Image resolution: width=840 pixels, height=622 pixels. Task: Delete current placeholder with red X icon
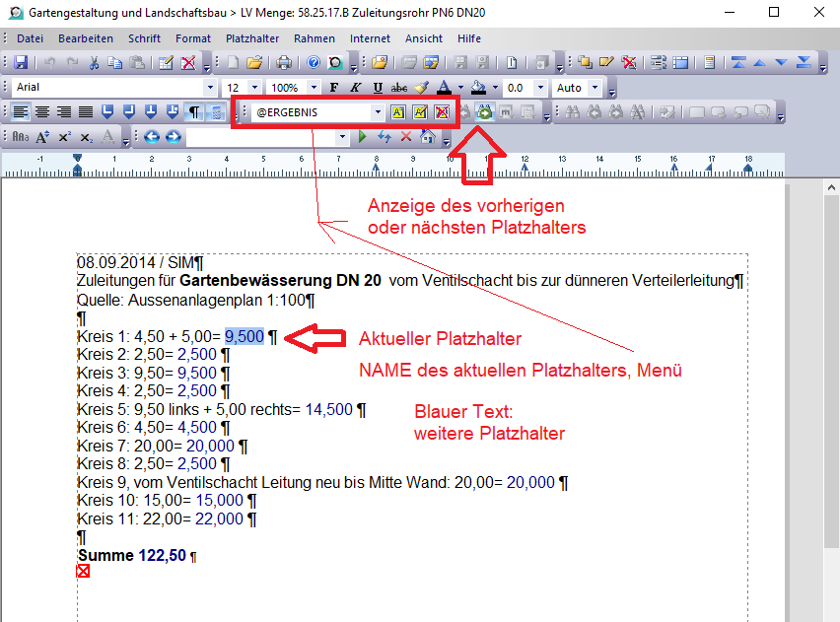tap(442, 112)
